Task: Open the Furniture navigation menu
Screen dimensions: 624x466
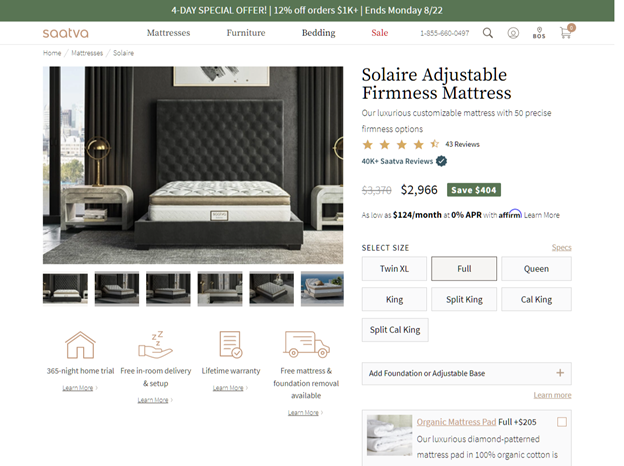Action: tap(246, 33)
